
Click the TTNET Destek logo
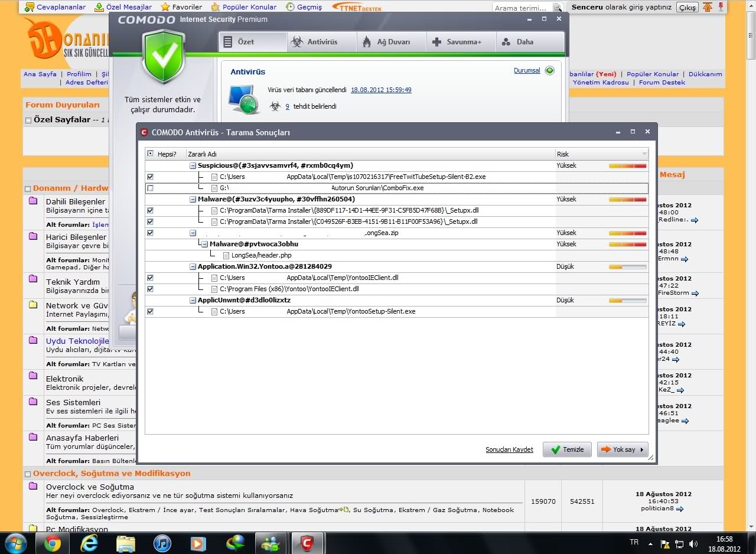pyautogui.click(x=357, y=7)
